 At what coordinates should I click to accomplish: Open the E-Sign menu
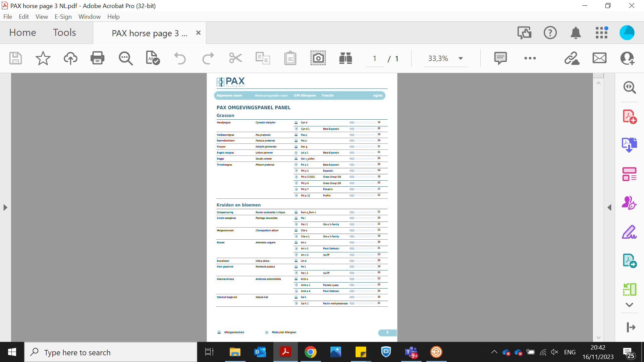[63, 17]
